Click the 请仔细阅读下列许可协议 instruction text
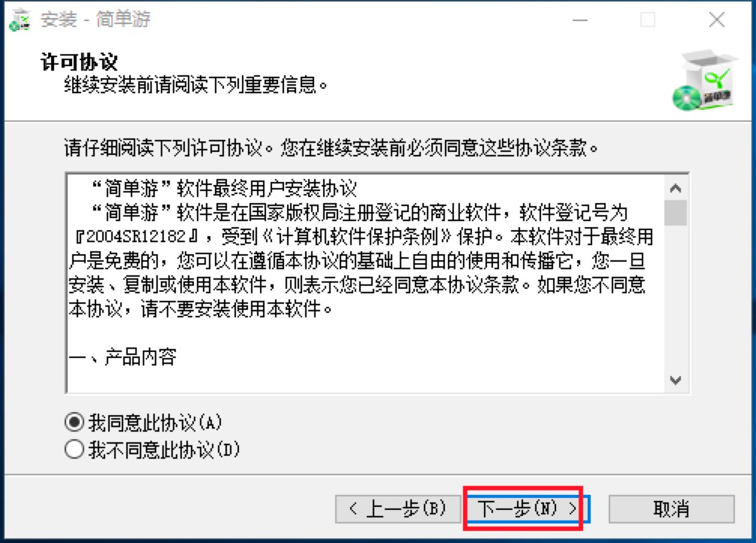 tap(163, 147)
